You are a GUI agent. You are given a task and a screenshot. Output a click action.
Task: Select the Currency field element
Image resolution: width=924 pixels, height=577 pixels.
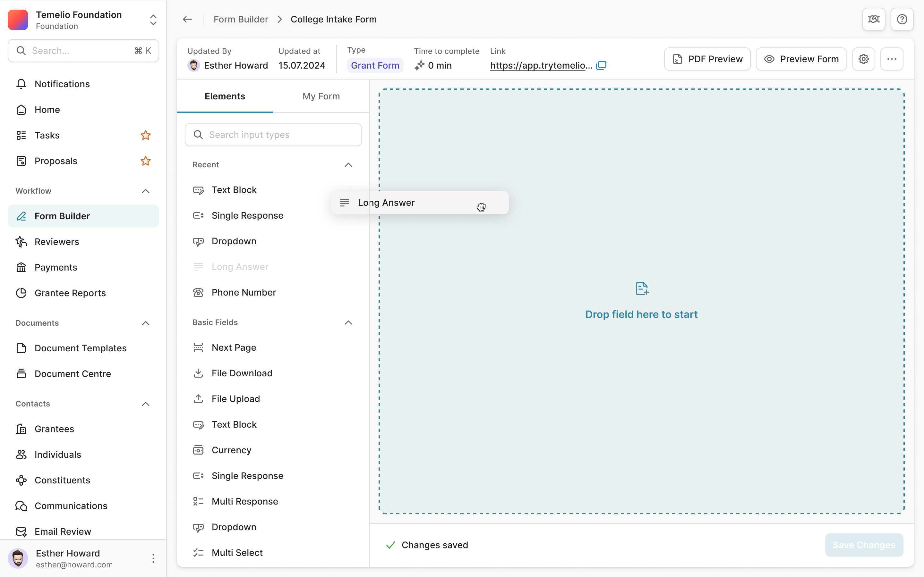[231, 450]
